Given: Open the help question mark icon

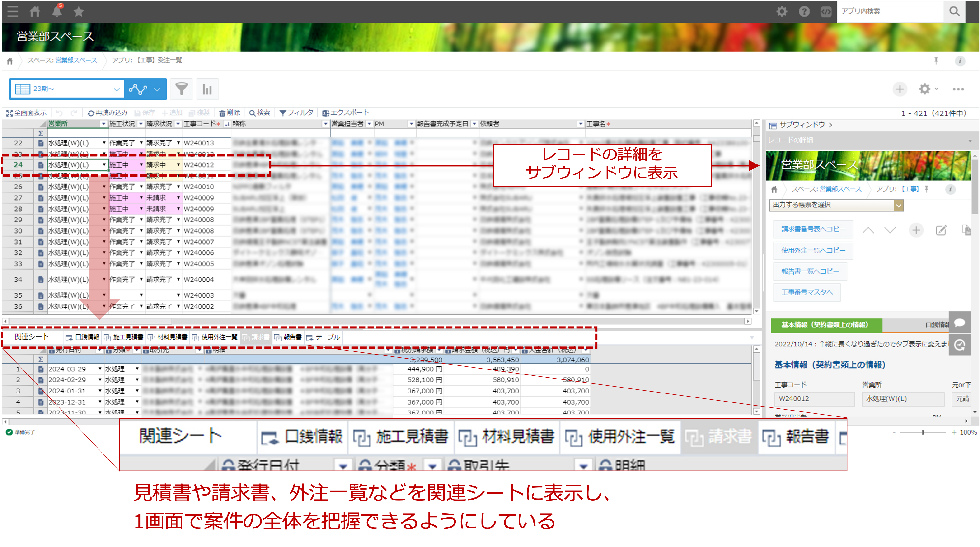Looking at the screenshot, I should pyautogui.click(x=804, y=11).
